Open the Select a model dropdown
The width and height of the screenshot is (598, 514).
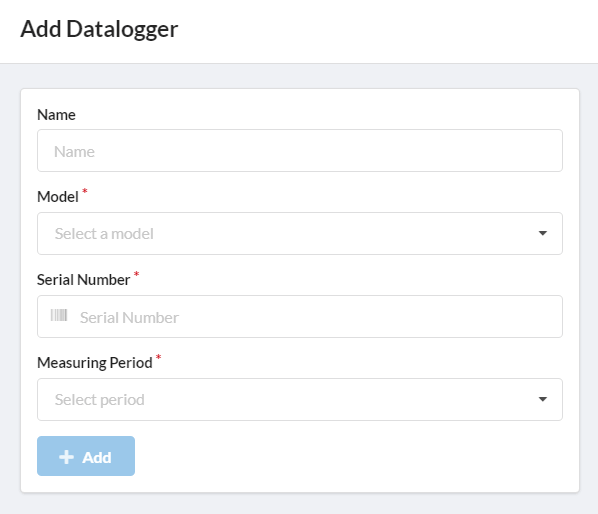point(300,233)
